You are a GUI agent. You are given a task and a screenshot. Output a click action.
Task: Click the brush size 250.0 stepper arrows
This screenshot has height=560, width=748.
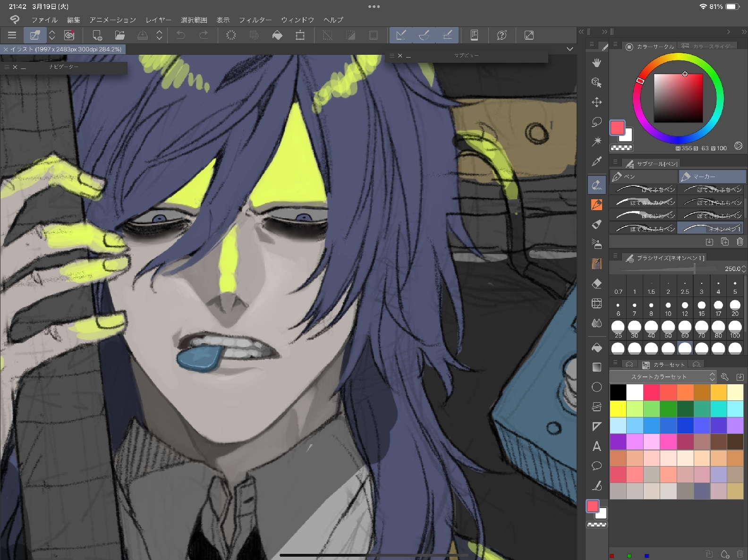click(x=744, y=269)
